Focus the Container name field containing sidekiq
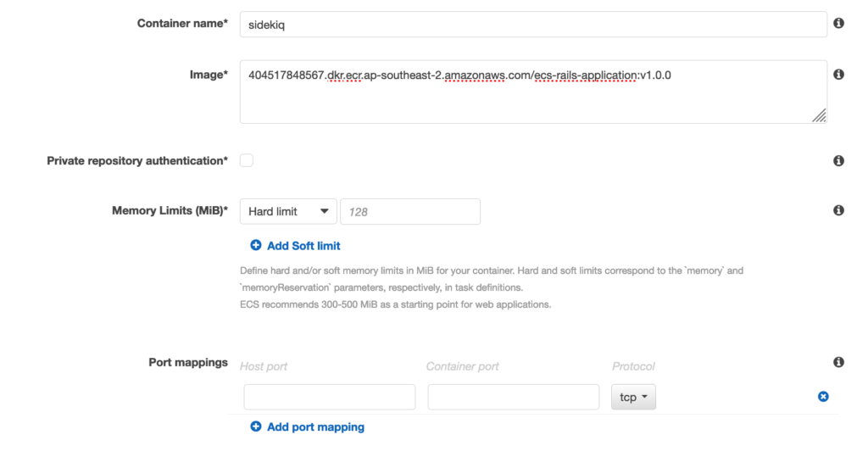The image size is (868, 457). 533,25
